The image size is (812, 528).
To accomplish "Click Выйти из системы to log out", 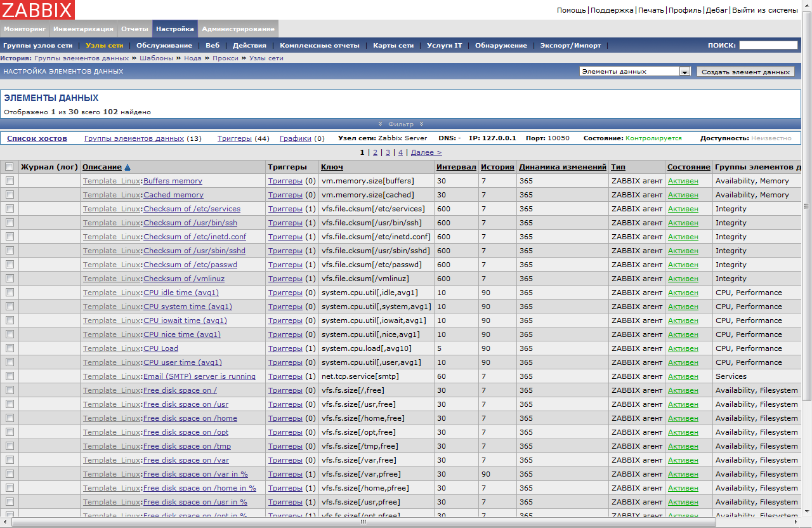I will coord(765,10).
